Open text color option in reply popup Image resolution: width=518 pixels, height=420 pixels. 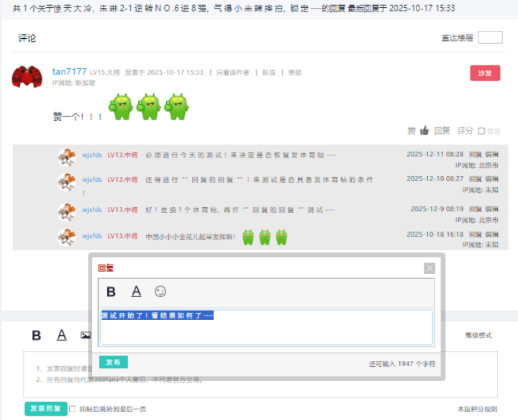click(136, 291)
